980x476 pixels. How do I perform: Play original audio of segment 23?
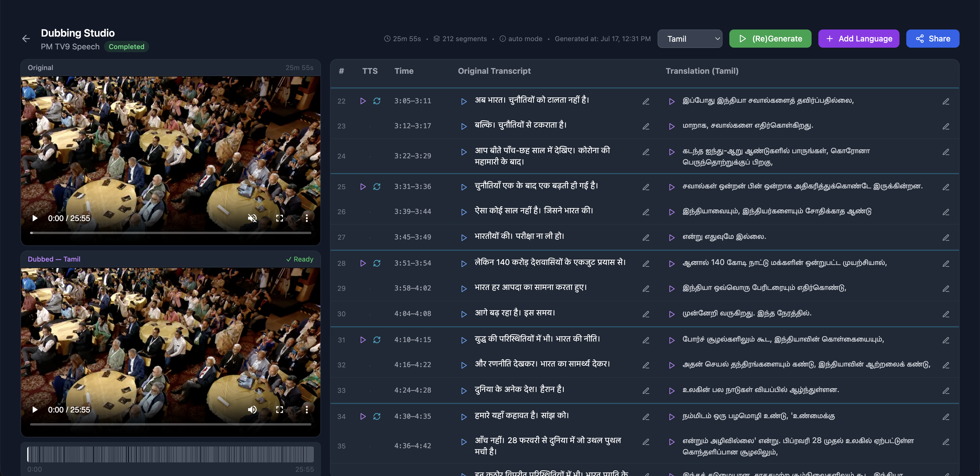[464, 126]
